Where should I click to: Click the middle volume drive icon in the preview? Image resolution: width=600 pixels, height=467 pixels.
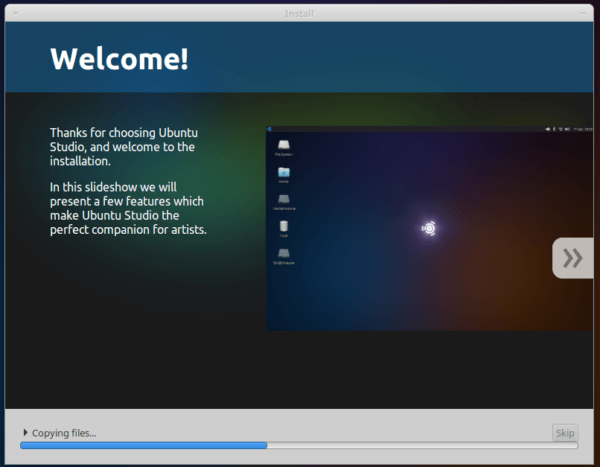pyautogui.click(x=284, y=199)
